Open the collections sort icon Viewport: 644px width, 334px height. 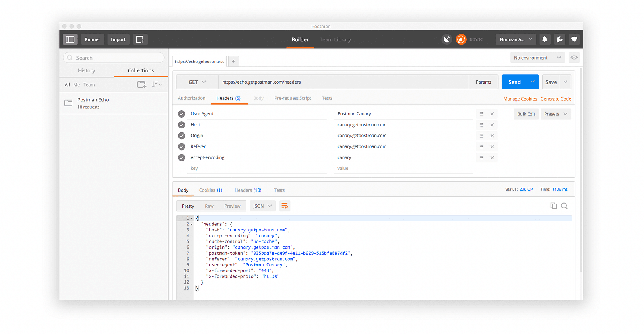(157, 85)
